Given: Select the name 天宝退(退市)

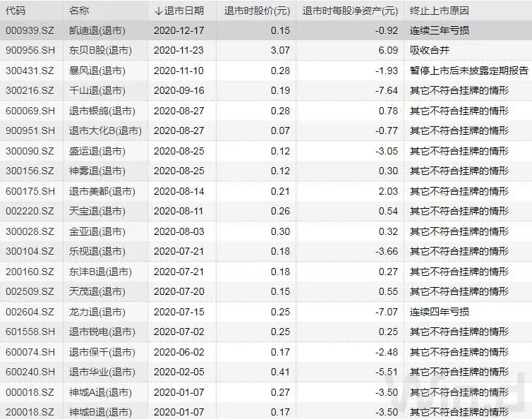Looking at the screenshot, I should tap(97, 211).
